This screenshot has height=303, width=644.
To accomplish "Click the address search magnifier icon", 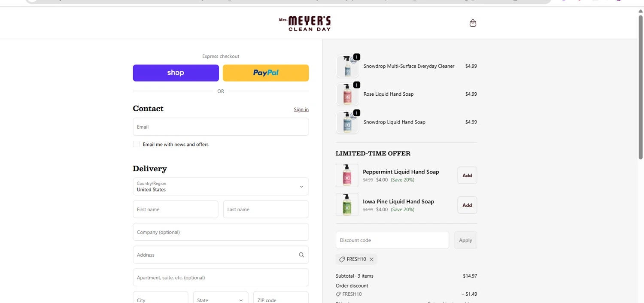I will (301, 255).
